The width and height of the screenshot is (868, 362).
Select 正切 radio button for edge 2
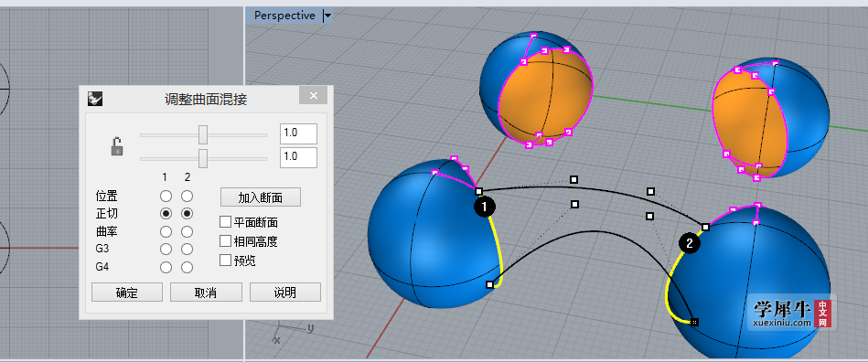tap(188, 214)
